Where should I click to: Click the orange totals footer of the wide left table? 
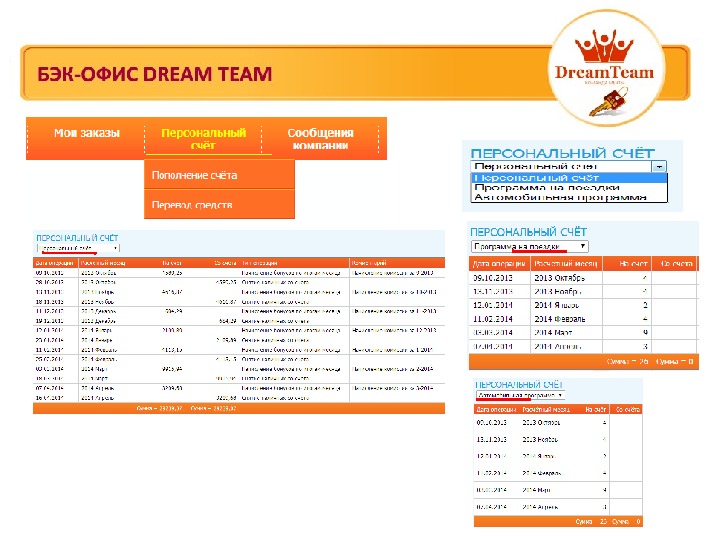click(239, 408)
